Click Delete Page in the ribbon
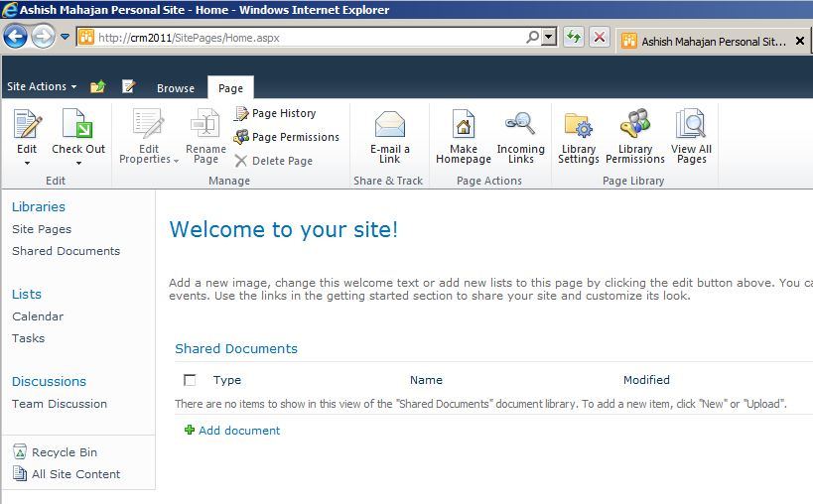Viewport: 813px width, 504px height. coord(274,161)
